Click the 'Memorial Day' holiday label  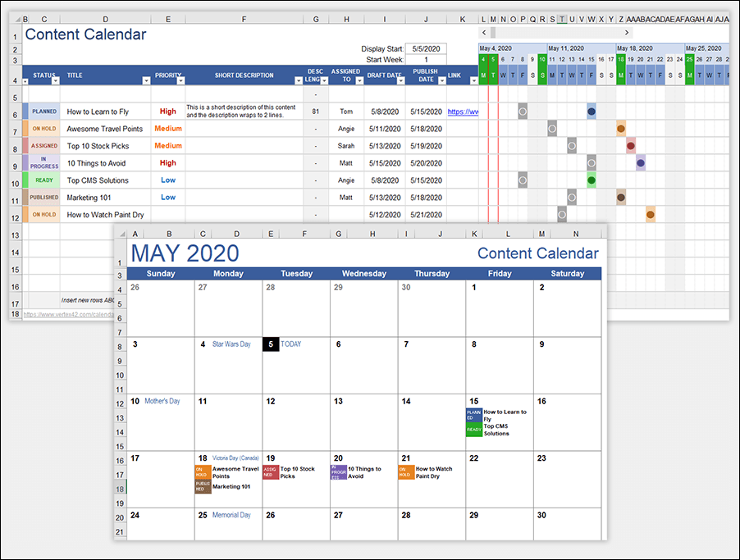(231, 515)
